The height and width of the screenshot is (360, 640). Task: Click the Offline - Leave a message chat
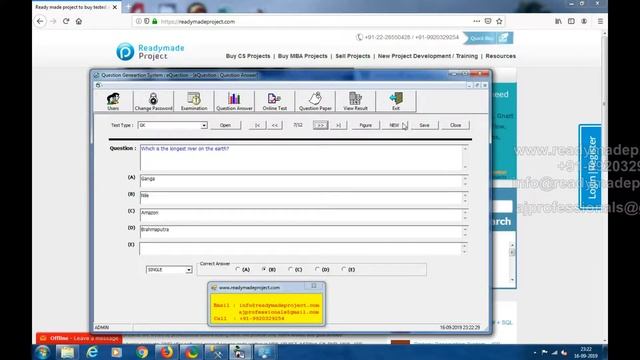pyautogui.click(x=79, y=338)
